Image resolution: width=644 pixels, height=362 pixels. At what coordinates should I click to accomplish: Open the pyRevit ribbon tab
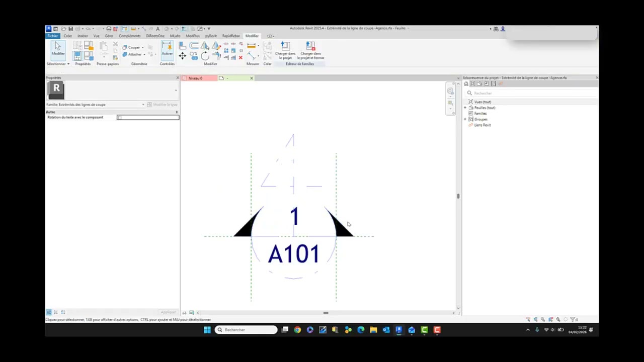coord(211,36)
